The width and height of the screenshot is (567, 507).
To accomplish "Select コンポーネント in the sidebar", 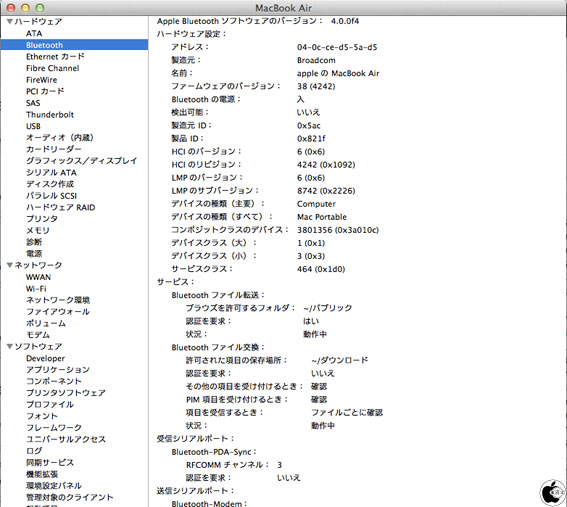I will (x=54, y=381).
